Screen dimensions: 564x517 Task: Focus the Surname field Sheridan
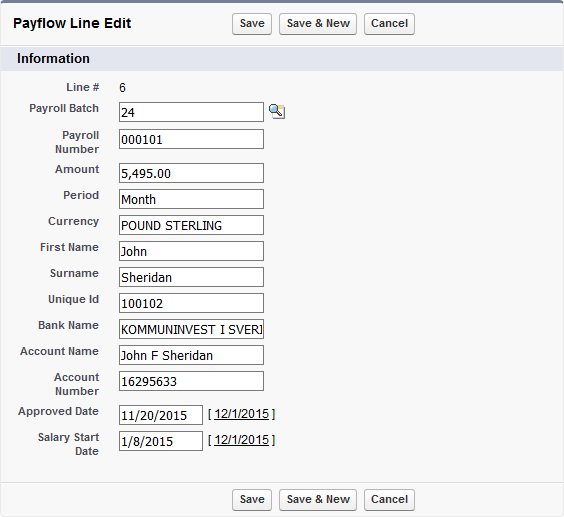point(191,277)
